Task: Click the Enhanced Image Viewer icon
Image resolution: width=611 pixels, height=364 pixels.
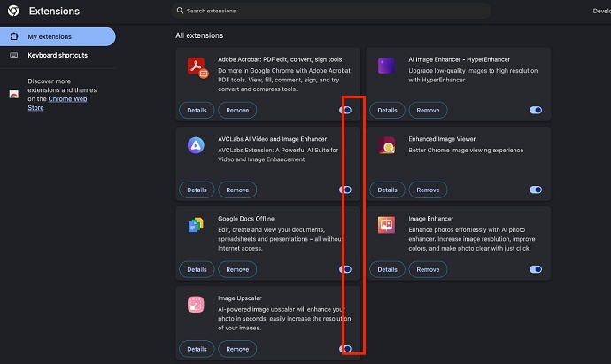Action: point(387,145)
